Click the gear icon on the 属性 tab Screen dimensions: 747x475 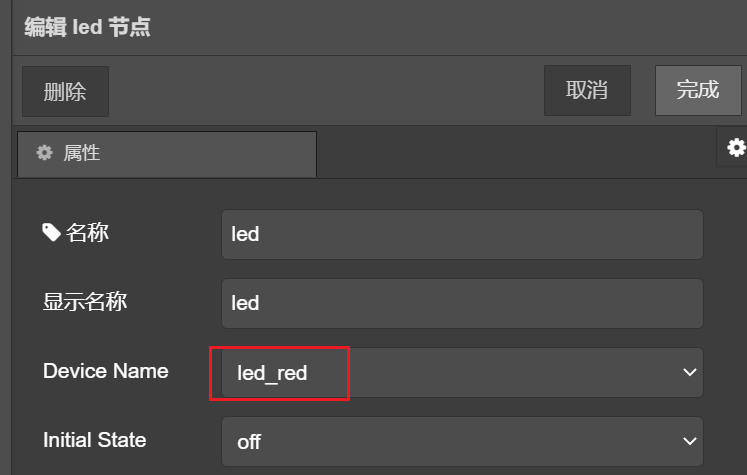click(44, 153)
